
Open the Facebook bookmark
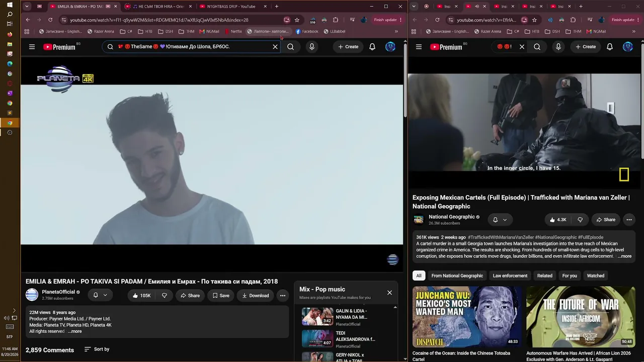tap(307, 31)
